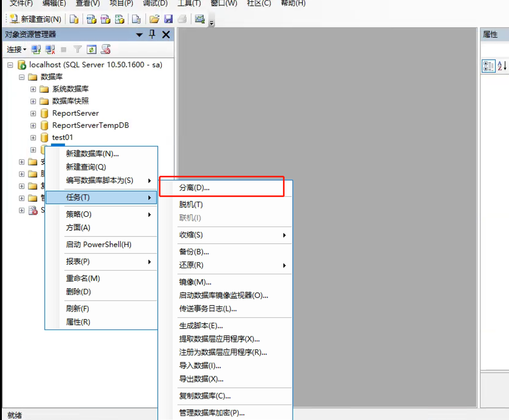Click the disconnect server icon
509x420 pixels.
click(50, 49)
